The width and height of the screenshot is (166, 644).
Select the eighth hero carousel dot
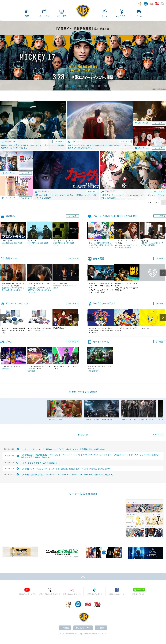coord(106,86)
